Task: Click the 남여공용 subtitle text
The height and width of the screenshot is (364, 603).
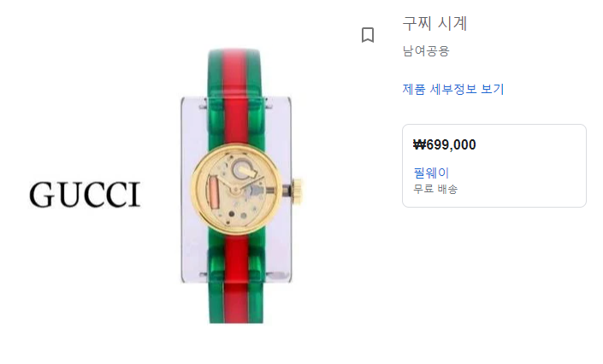Action: coord(426,50)
